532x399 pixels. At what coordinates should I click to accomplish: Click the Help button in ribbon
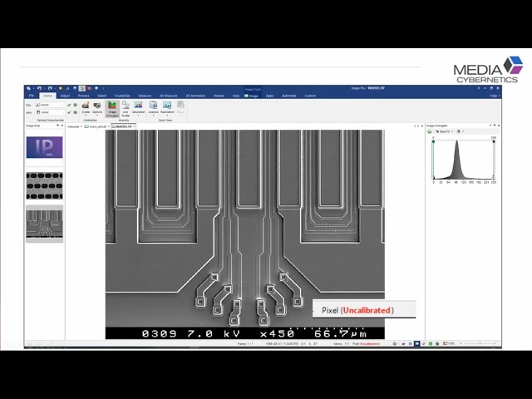coord(493,96)
